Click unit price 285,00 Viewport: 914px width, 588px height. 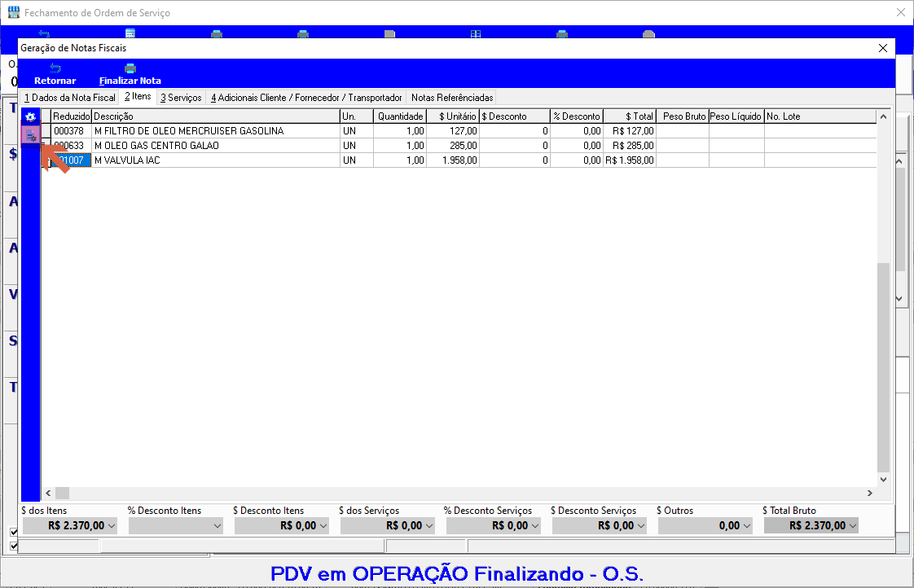point(453,146)
